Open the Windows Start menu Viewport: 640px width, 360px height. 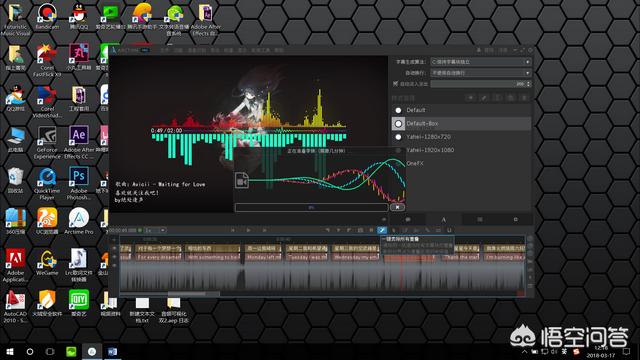tap(10, 351)
